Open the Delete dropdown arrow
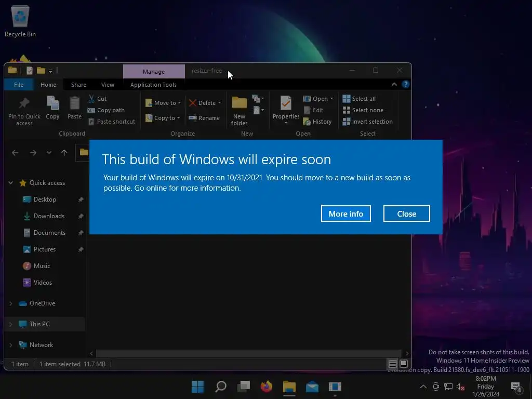Screen dimensions: 532x399 [220, 103]
